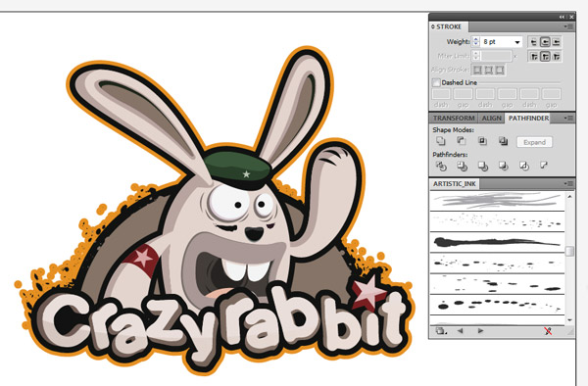Choose the Miter Join corner option
Image resolution: width=588 pixels, height=386 pixels.
click(533, 57)
